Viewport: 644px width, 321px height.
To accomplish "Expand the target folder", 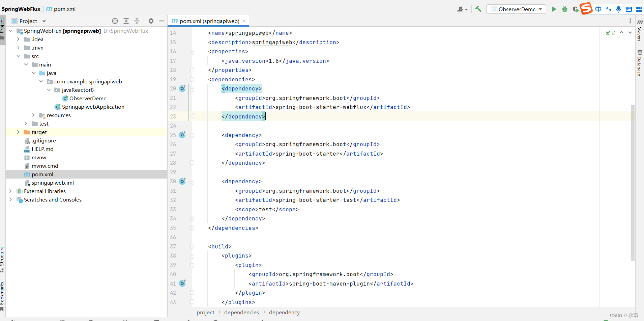I will pos(18,132).
